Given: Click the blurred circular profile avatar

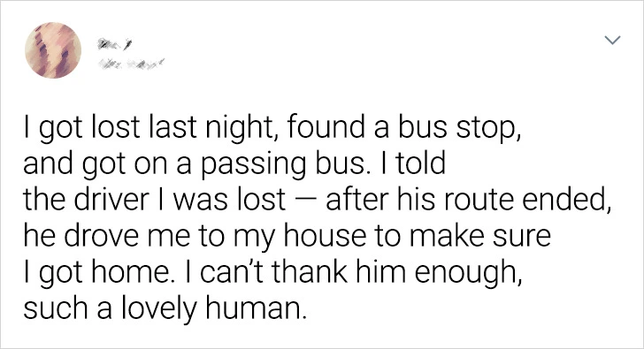Looking at the screenshot, I should (x=53, y=50).
